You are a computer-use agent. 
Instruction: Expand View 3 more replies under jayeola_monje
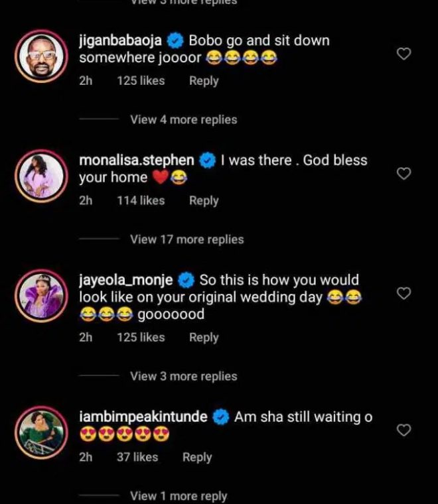click(183, 376)
